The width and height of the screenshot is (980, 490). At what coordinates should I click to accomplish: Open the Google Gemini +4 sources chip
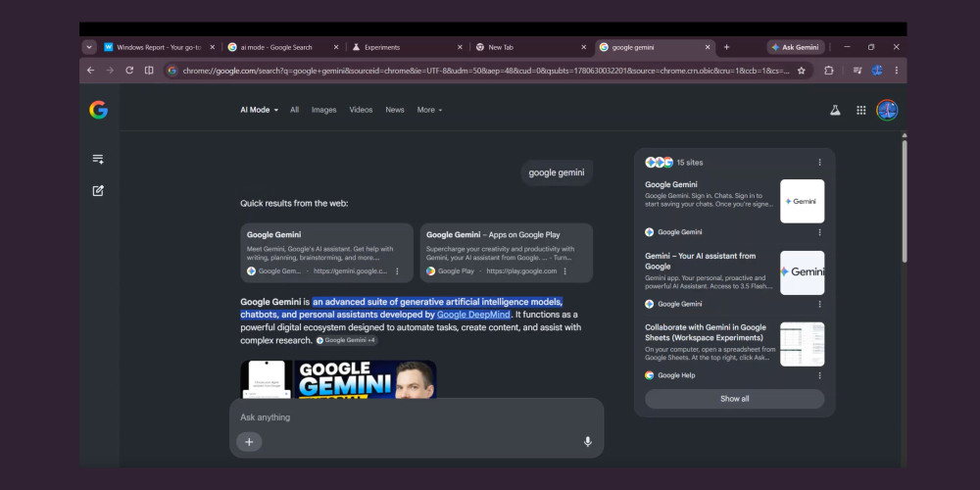(346, 340)
